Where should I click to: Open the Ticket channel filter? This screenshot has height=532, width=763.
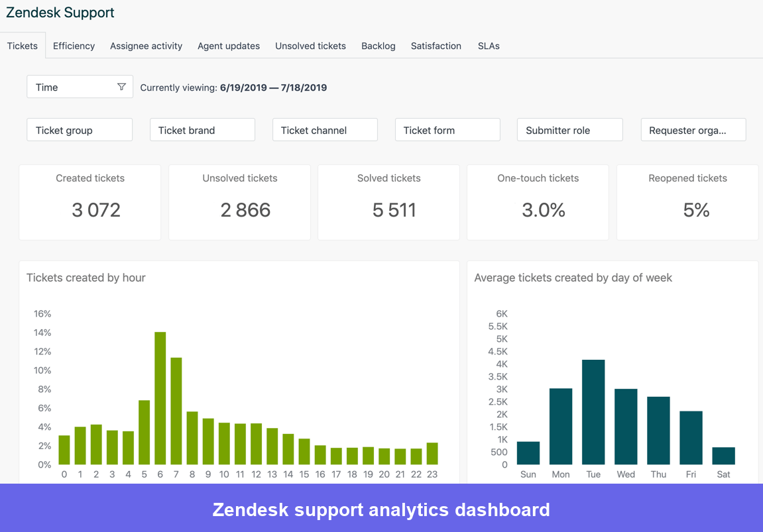point(324,130)
